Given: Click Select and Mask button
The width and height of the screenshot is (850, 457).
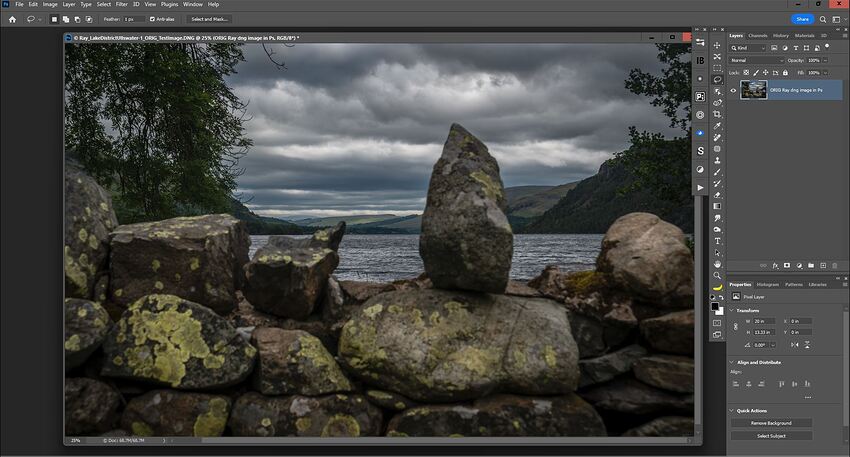Looking at the screenshot, I should coord(210,19).
